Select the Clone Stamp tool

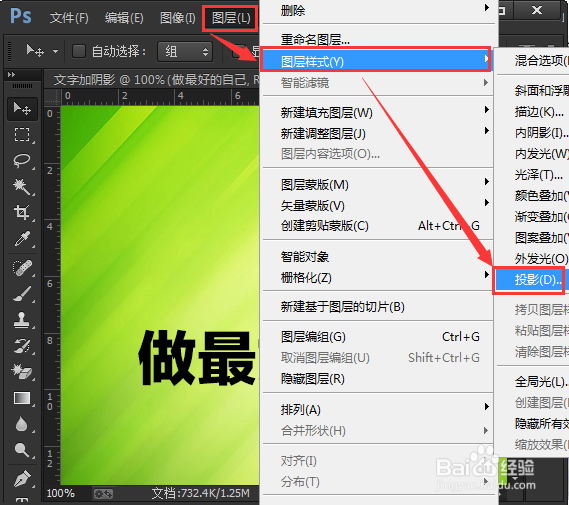pyautogui.click(x=22, y=320)
